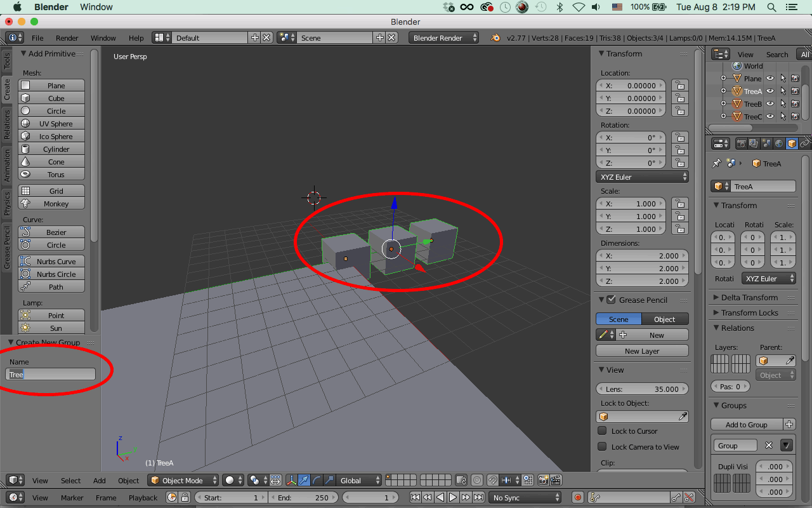812x508 pixels.
Task: Open Render Layers properties tab
Action: click(753, 144)
